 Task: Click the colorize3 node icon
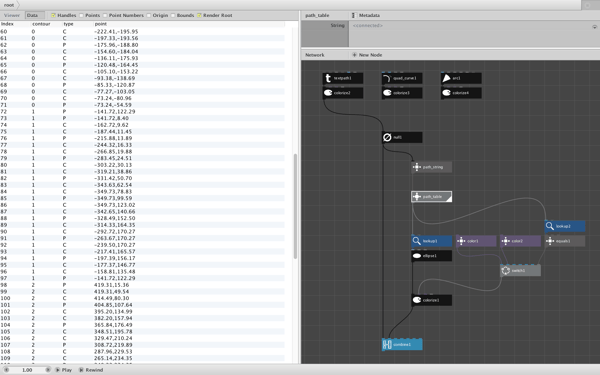[x=387, y=93]
